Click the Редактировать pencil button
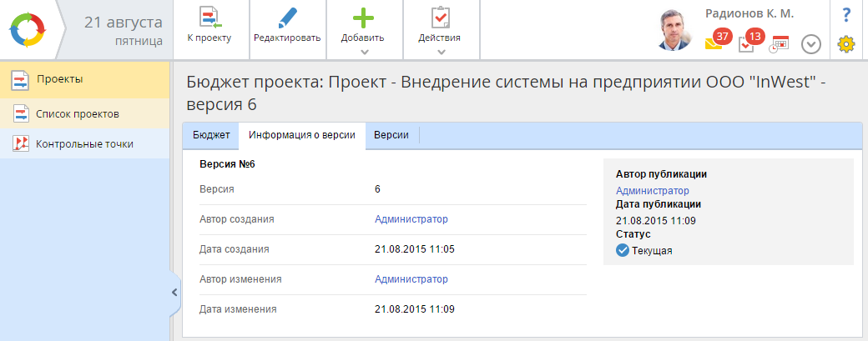The image size is (868, 341). [x=287, y=26]
